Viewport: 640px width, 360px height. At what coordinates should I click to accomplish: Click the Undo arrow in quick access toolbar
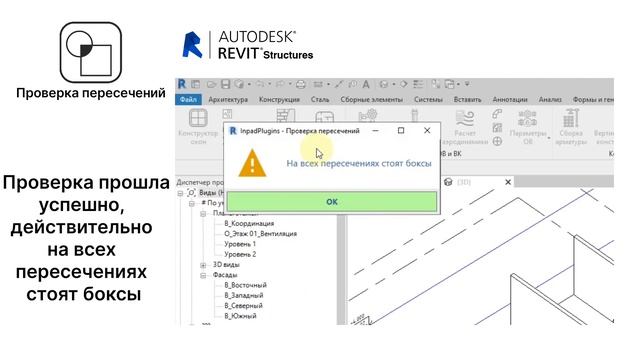click(260, 84)
